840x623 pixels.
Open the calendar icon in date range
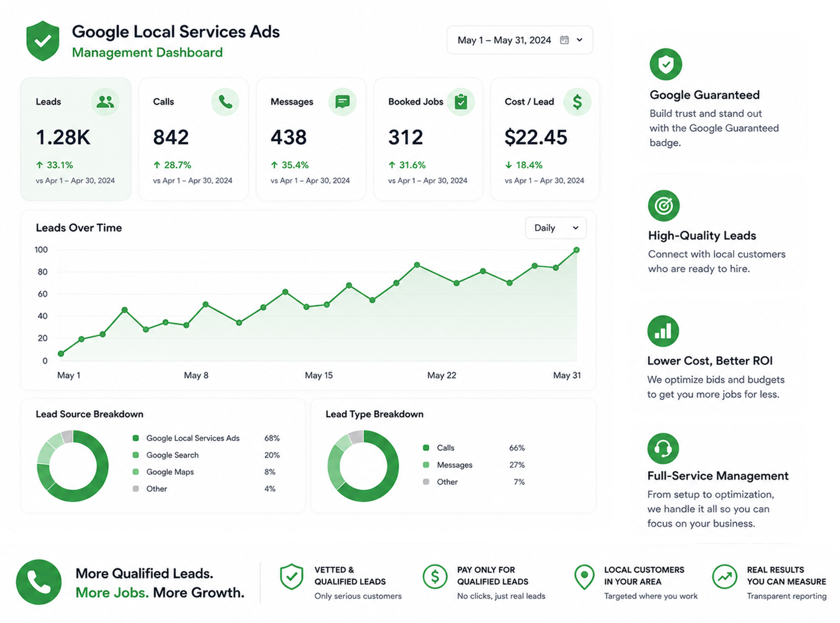point(564,40)
